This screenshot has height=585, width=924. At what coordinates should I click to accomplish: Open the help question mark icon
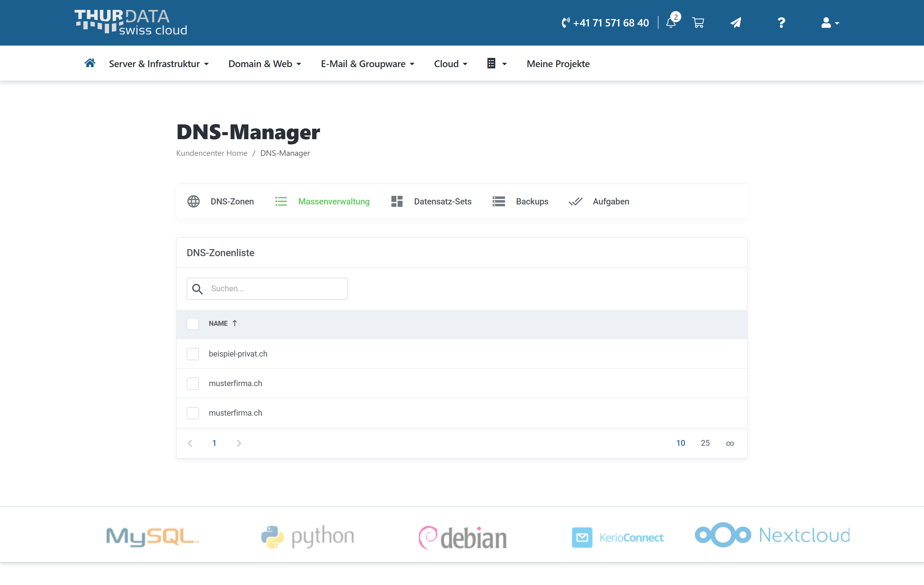(781, 23)
